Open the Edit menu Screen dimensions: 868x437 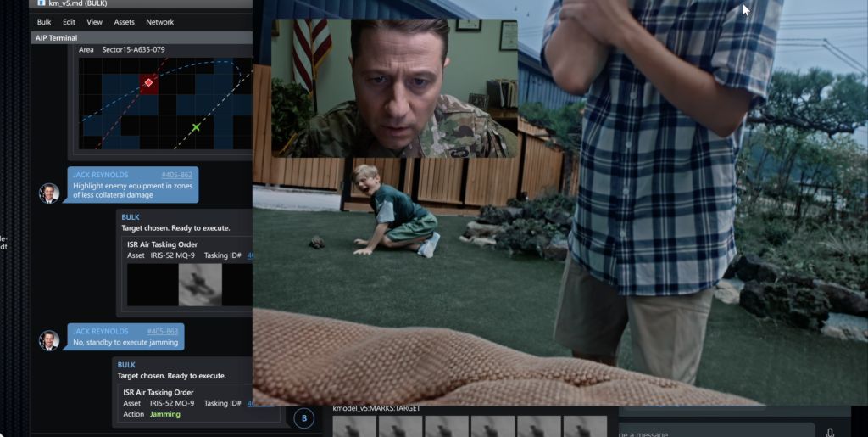click(x=69, y=22)
